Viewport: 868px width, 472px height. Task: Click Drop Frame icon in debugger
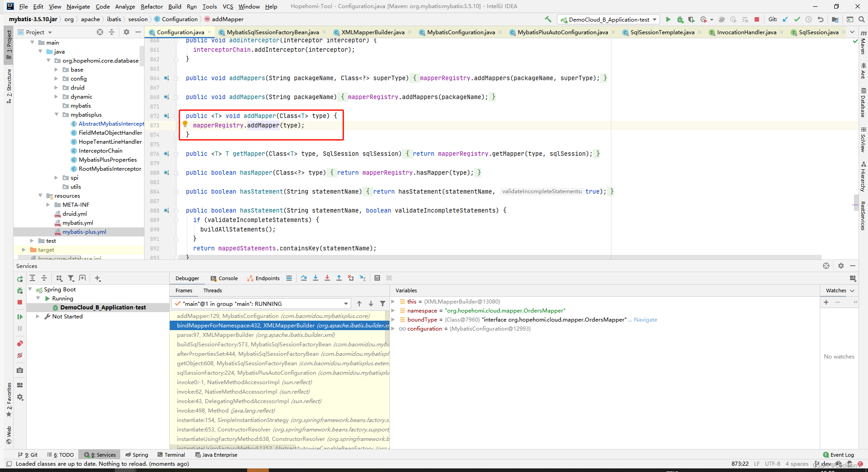coord(351,278)
